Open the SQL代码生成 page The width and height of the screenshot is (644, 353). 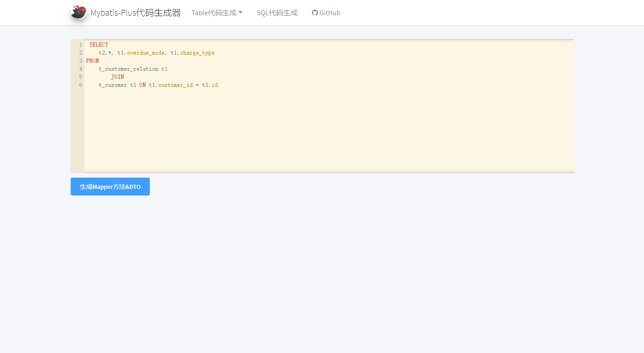click(277, 13)
